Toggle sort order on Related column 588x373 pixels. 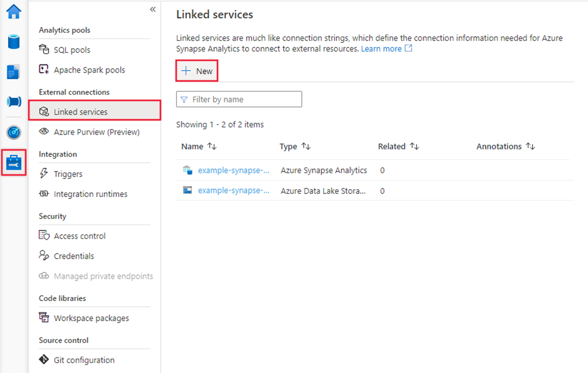(414, 146)
